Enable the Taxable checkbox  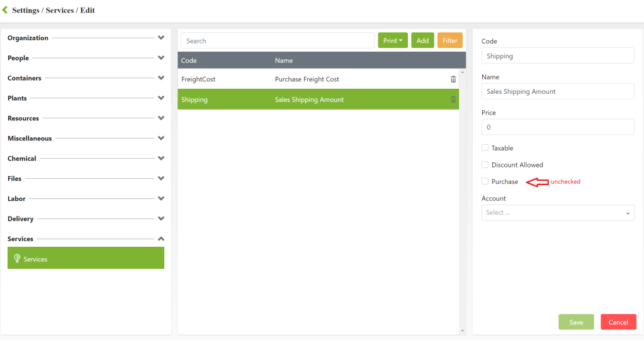(x=485, y=148)
